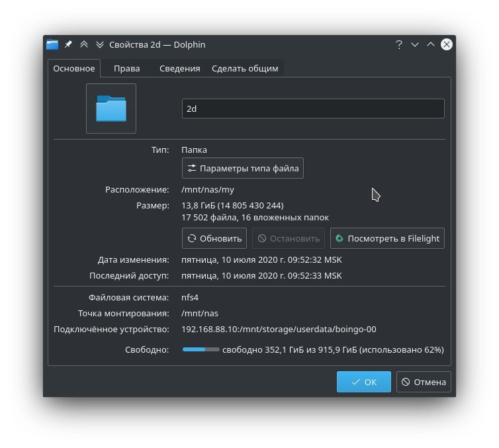
Task: Click the folder name field containing 2d
Action: point(313,109)
